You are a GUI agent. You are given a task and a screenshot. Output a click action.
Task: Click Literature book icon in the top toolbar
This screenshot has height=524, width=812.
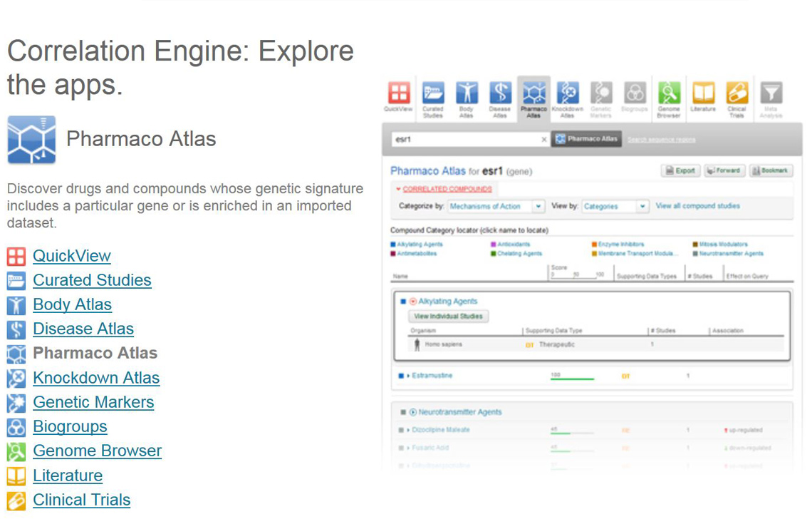pos(703,93)
